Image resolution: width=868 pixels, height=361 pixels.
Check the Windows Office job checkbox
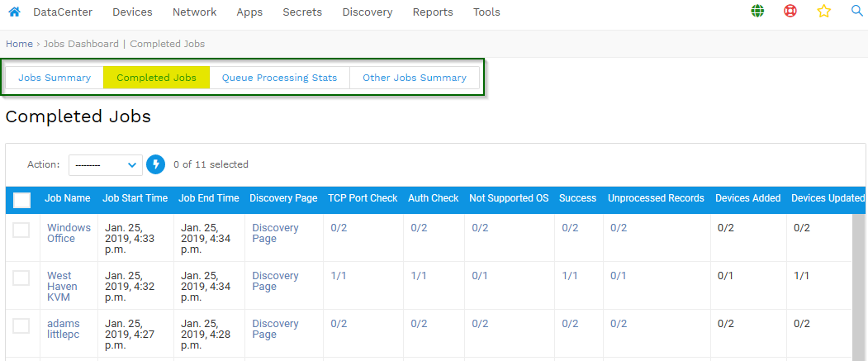[21, 230]
